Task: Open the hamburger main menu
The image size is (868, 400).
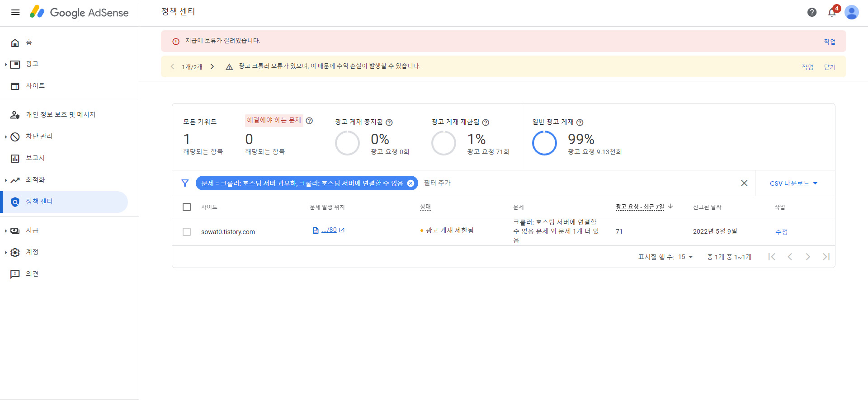Action: (15, 12)
